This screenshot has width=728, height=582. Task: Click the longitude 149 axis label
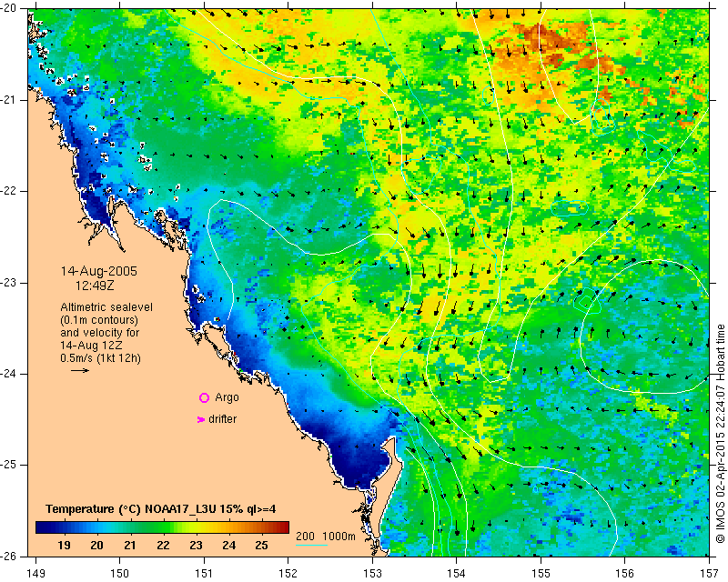tap(35, 574)
